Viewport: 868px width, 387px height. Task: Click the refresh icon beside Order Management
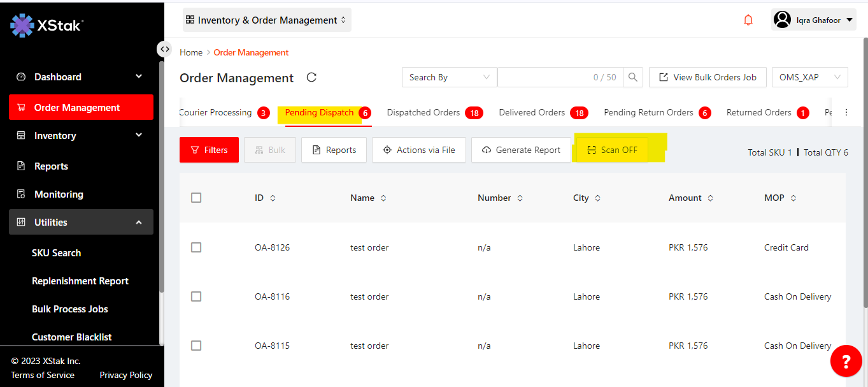tap(311, 77)
